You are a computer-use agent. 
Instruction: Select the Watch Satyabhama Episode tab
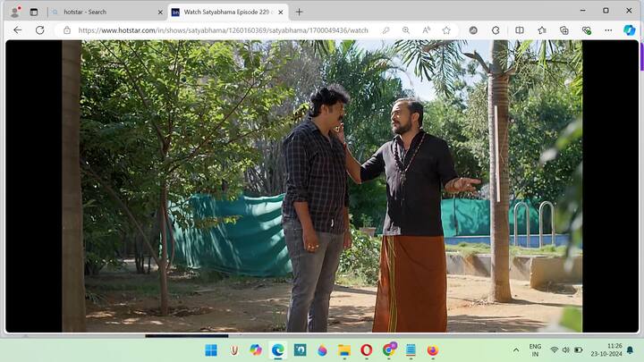tap(224, 12)
